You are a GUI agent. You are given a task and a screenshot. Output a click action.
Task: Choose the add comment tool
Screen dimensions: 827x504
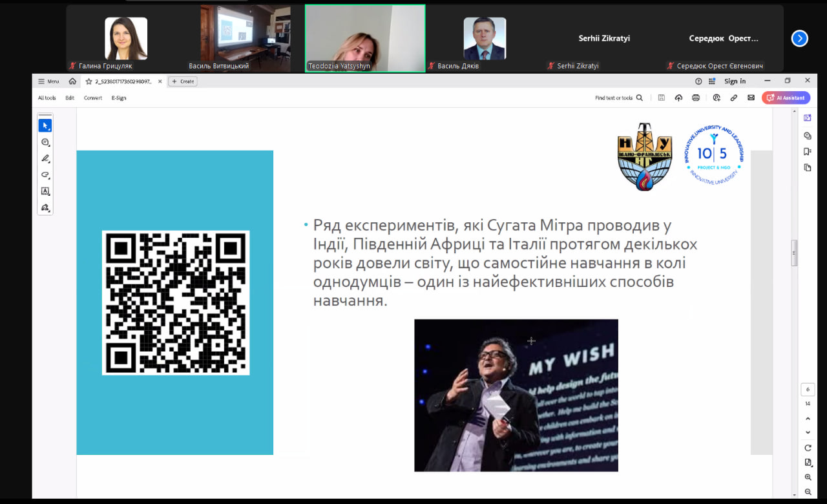[45, 142]
